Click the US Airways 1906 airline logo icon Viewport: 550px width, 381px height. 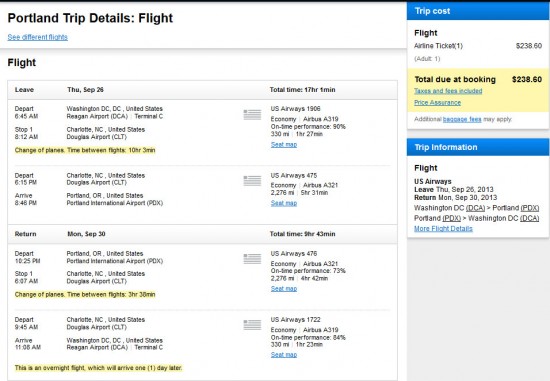point(252,114)
